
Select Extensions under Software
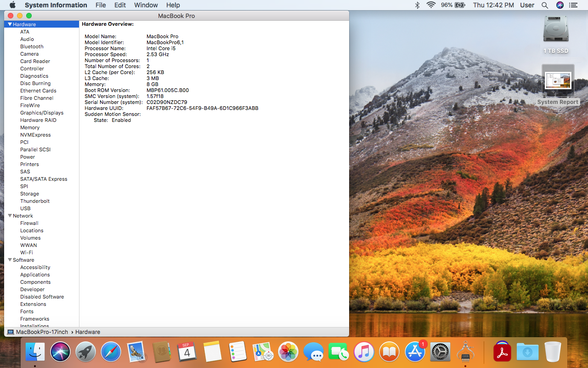[x=33, y=304]
